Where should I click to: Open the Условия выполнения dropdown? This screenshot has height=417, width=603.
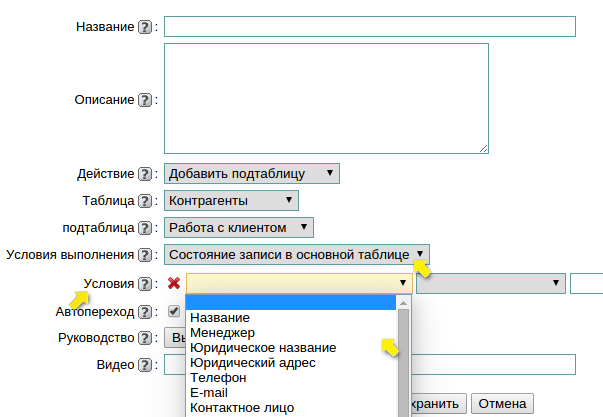click(297, 255)
